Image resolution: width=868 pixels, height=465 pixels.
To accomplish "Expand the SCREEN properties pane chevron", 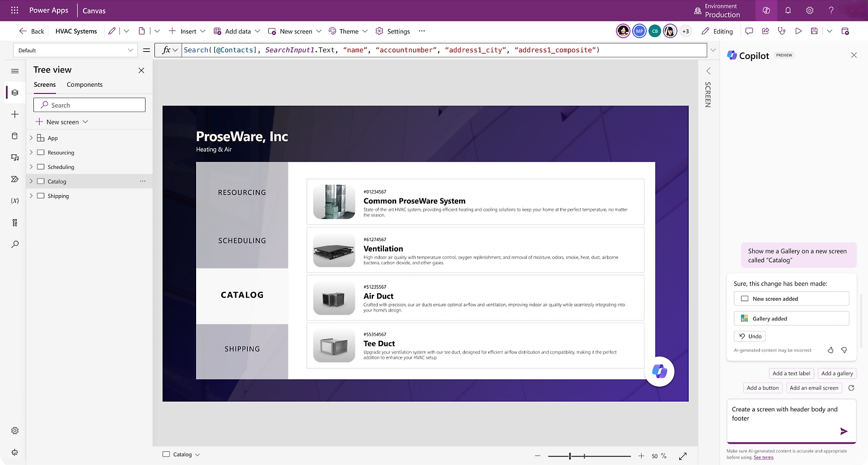I will pos(708,71).
